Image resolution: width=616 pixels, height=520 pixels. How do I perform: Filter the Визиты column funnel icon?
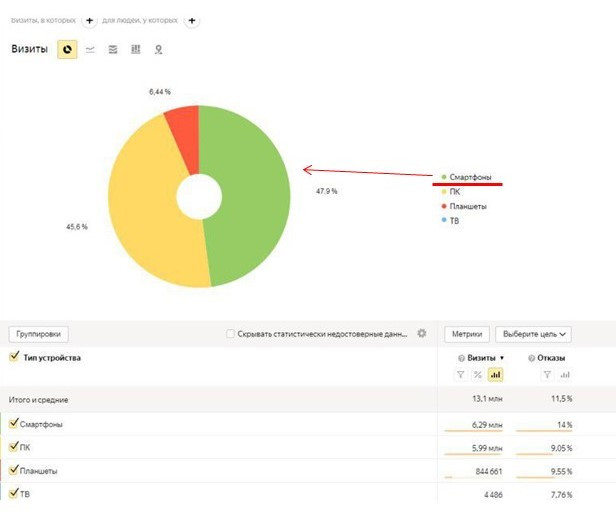[461, 375]
